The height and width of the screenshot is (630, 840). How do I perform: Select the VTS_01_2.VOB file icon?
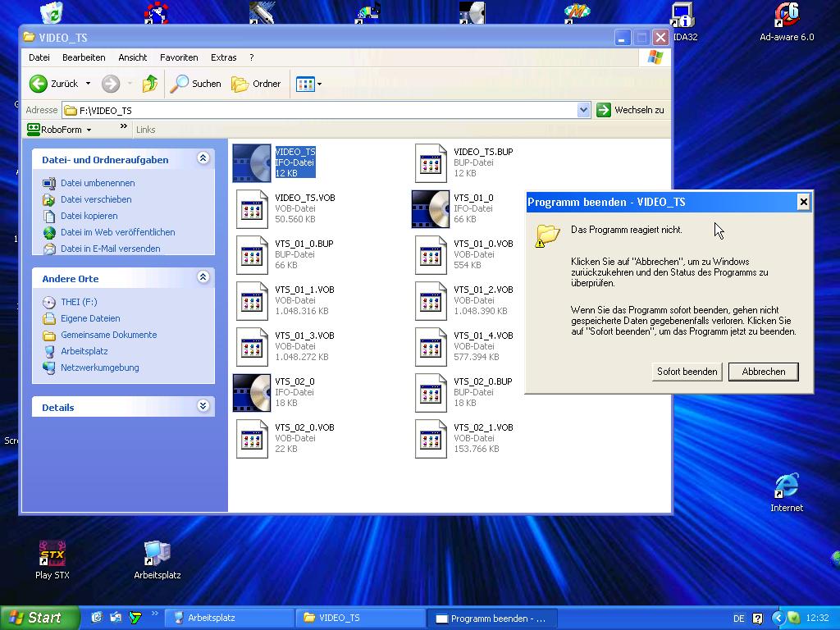(x=431, y=301)
